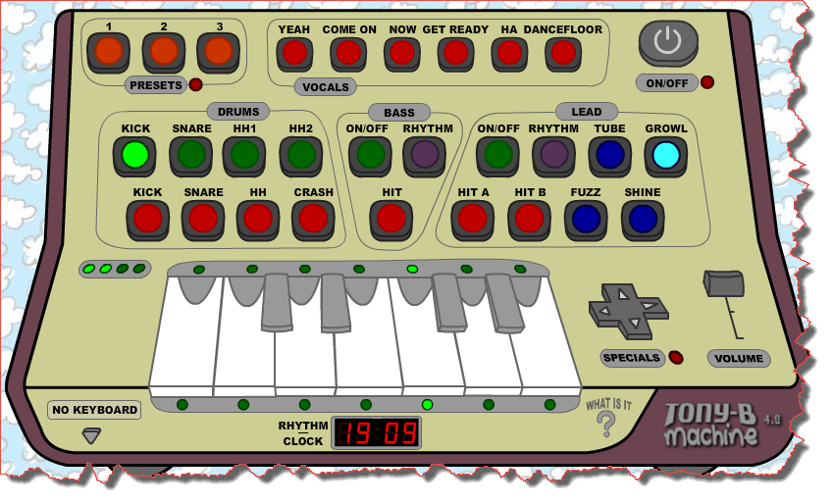Select preset 3

(x=218, y=50)
